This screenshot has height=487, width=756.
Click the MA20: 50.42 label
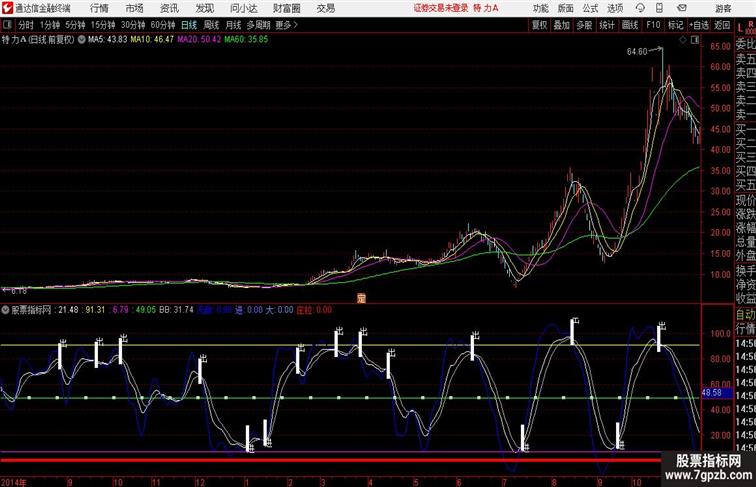coord(199,40)
